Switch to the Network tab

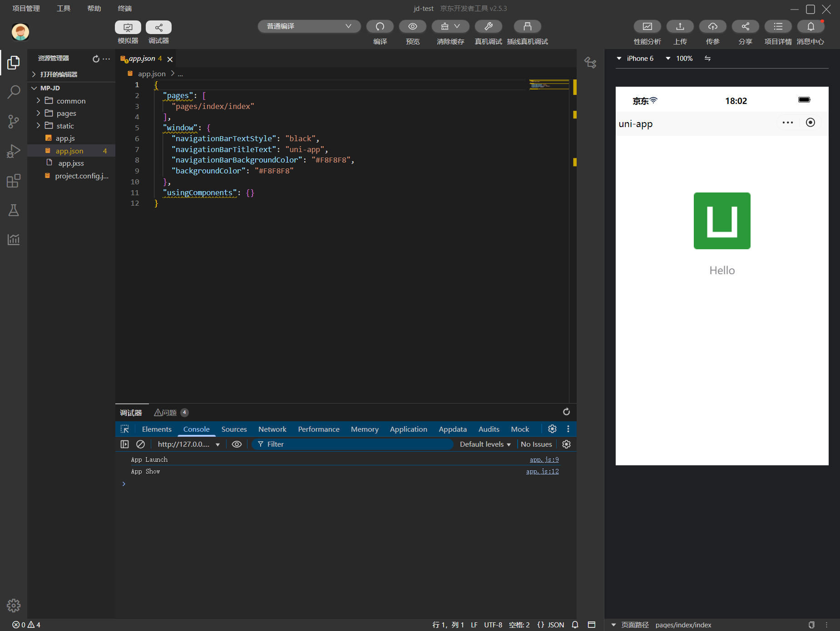point(272,429)
